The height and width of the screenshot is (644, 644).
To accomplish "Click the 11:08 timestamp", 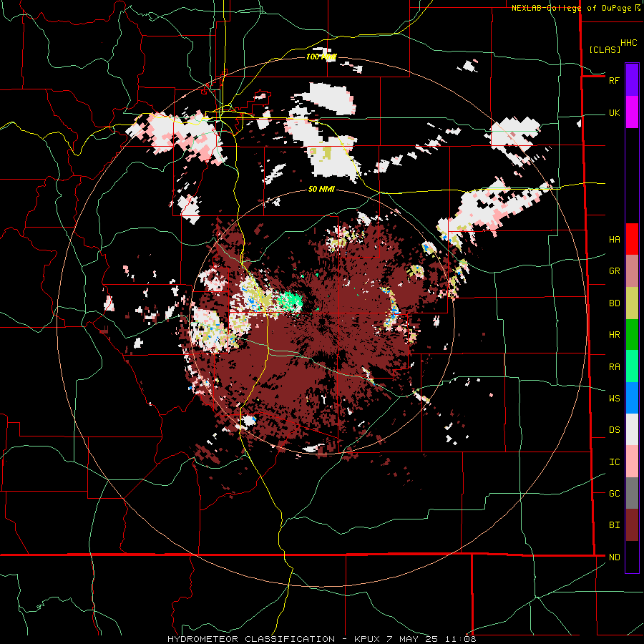I will tap(462, 639).
